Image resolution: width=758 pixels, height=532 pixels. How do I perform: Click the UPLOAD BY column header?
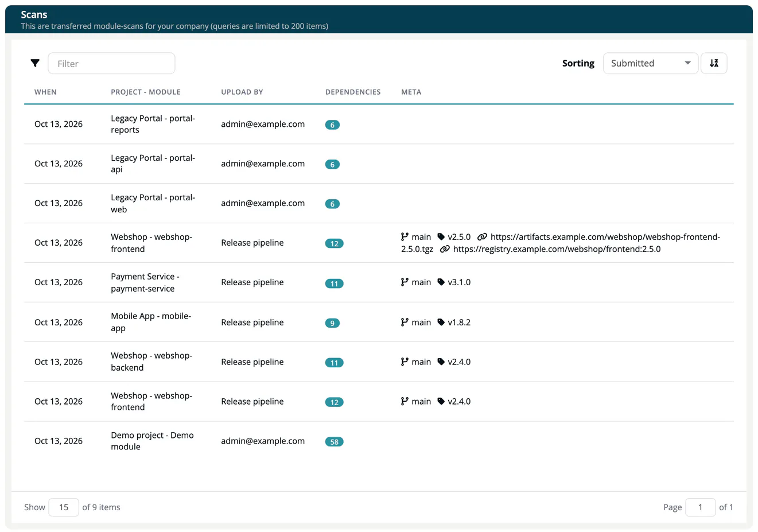242,92
